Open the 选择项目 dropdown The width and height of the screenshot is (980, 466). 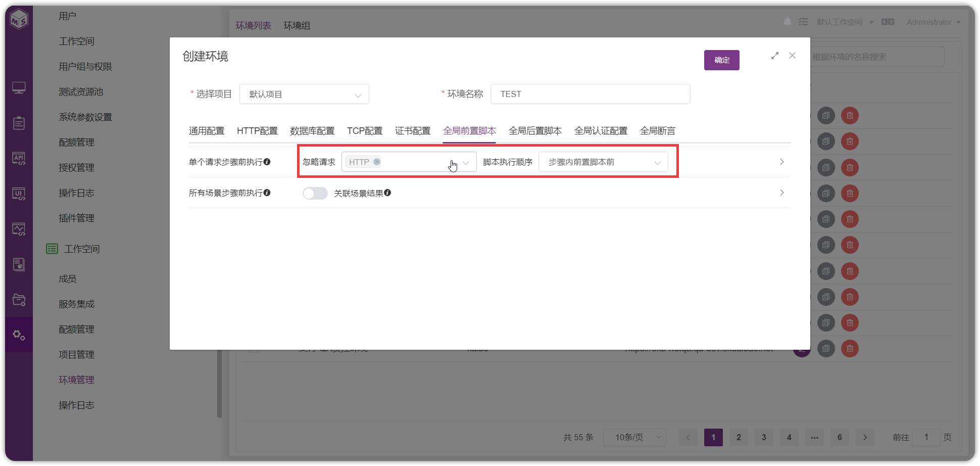[x=304, y=94]
